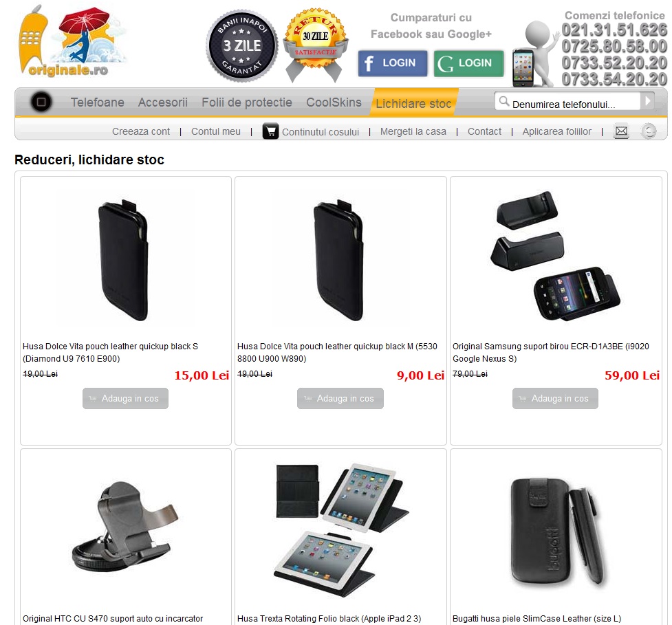This screenshot has width=672, height=625.
Task: Open the Creeaza cont link
Action: [141, 131]
